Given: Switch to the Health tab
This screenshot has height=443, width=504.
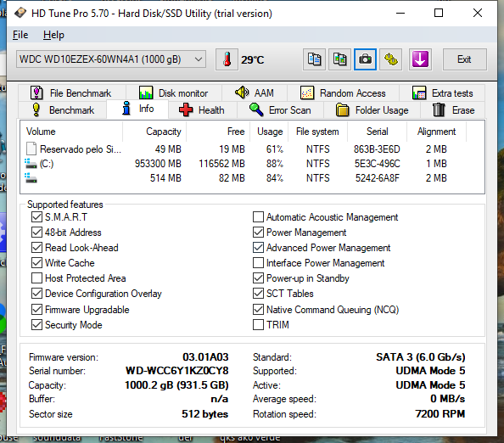Looking at the screenshot, I should pyautogui.click(x=203, y=110).
